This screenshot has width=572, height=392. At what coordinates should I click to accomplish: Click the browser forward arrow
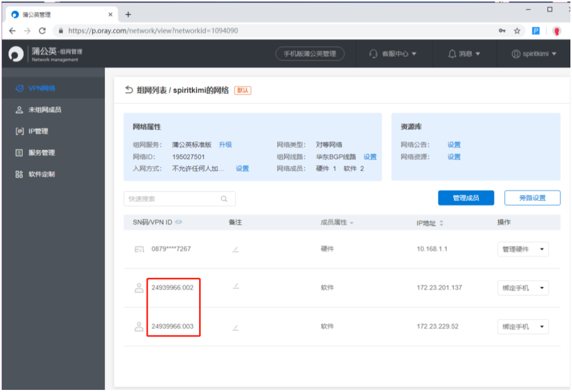28,31
